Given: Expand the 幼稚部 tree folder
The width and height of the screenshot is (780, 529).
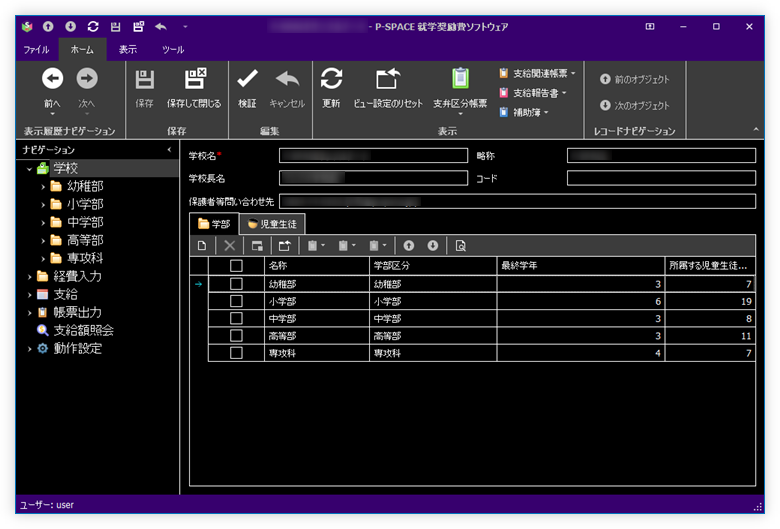Looking at the screenshot, I should pos(43,187).
